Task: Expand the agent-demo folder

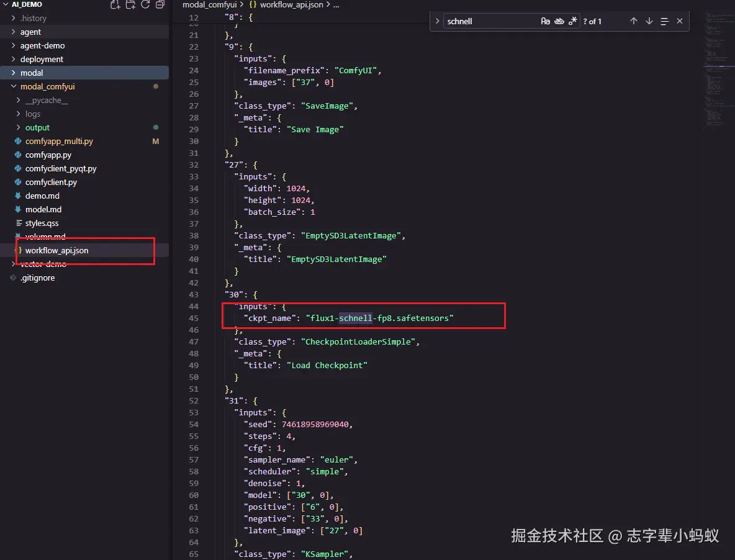Action: click(13, 45)
